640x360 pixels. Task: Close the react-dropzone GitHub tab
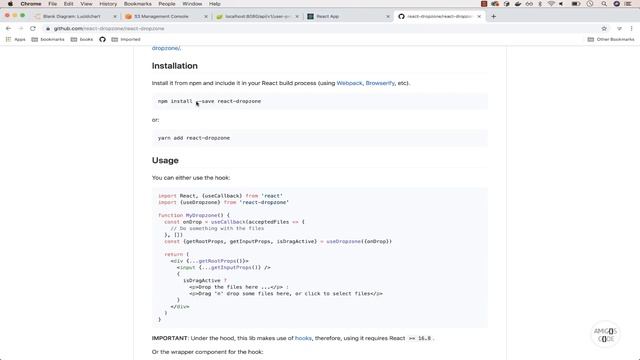coord(479,16)
